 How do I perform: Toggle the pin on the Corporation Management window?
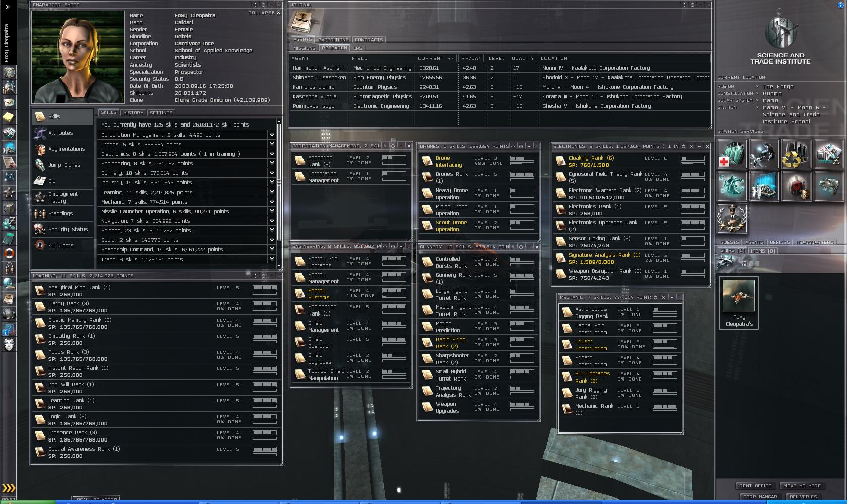point(393,146)
